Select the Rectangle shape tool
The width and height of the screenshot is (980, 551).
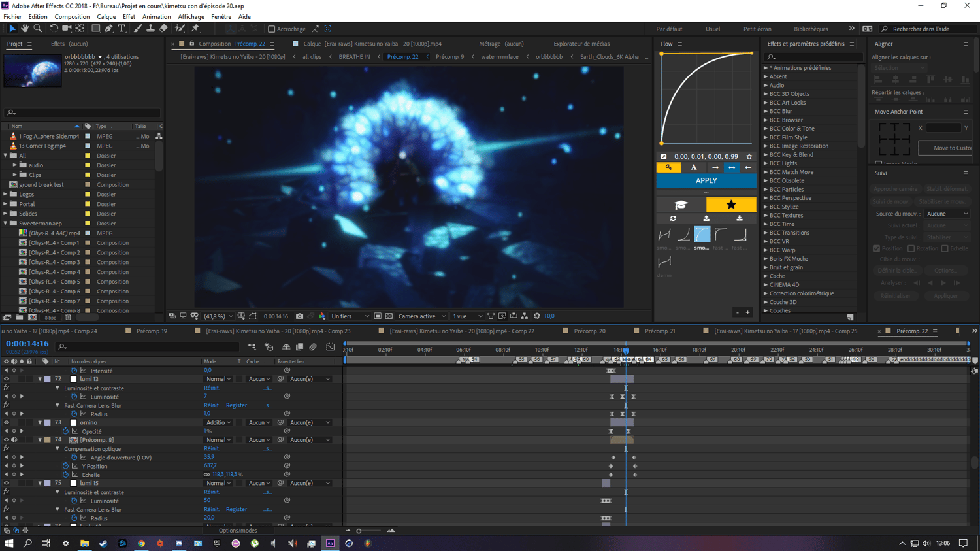coord(95,29)
